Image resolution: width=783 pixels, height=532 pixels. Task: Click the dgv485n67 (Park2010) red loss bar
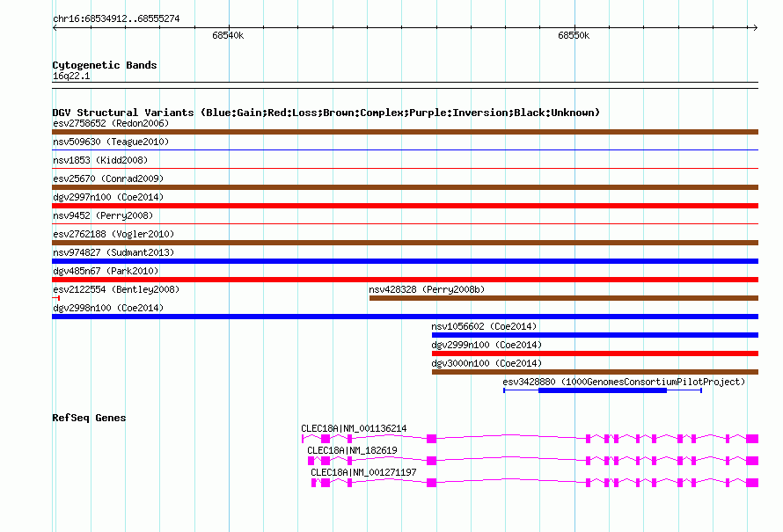405,280
